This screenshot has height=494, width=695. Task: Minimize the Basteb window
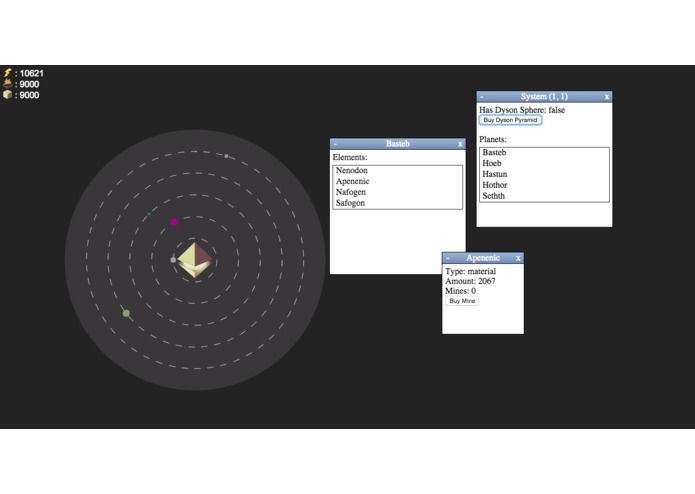[x=336, y=144]
